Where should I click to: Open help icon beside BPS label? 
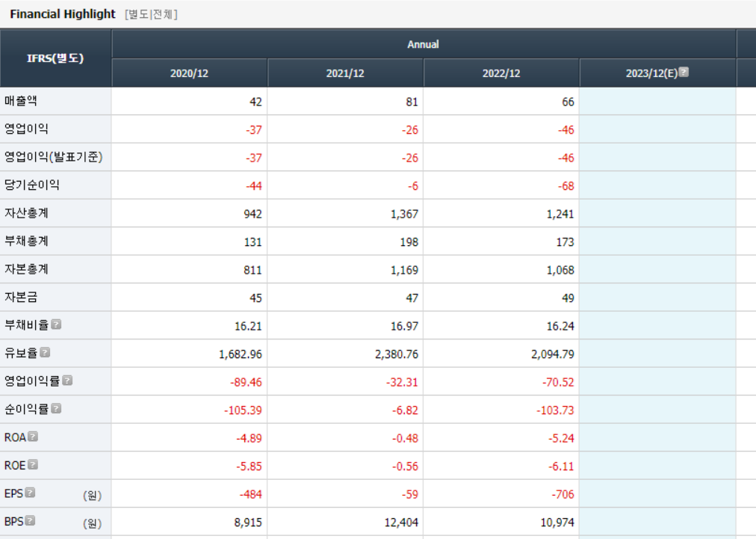30,520
